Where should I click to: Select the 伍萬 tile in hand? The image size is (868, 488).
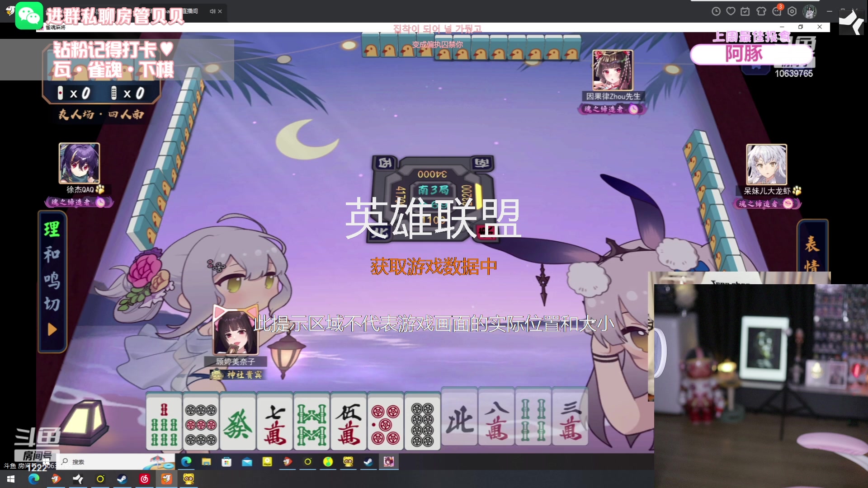pos(349,422)
